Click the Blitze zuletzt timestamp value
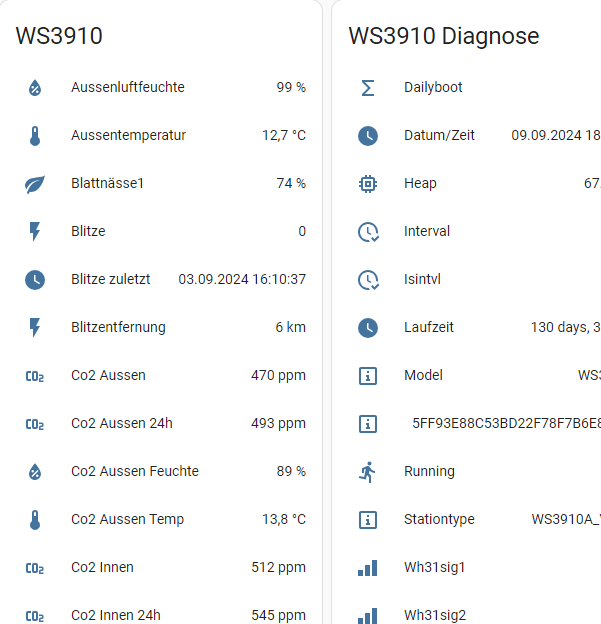 tap(241, 280)
